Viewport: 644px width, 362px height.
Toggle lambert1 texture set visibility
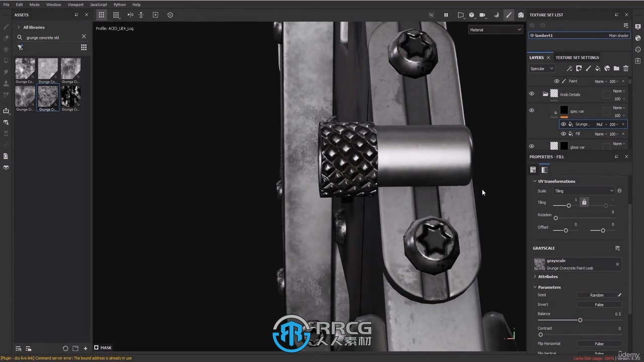point(532,36)
